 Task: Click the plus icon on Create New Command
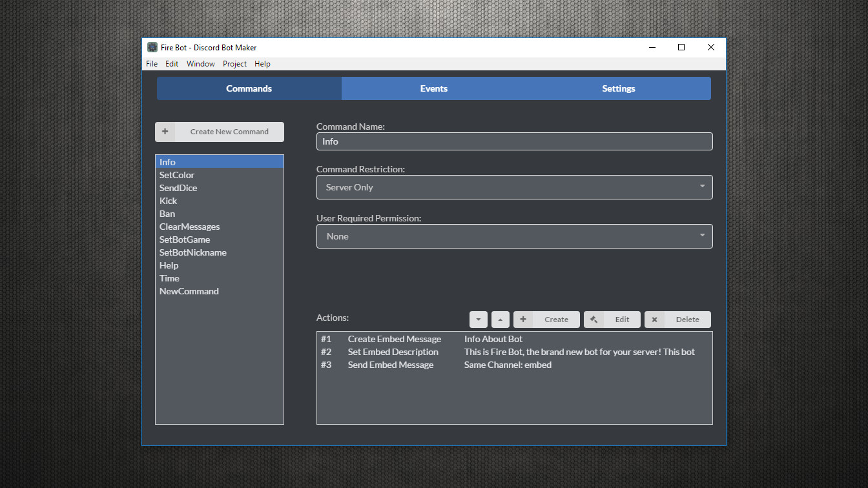(x=165, y=132)
